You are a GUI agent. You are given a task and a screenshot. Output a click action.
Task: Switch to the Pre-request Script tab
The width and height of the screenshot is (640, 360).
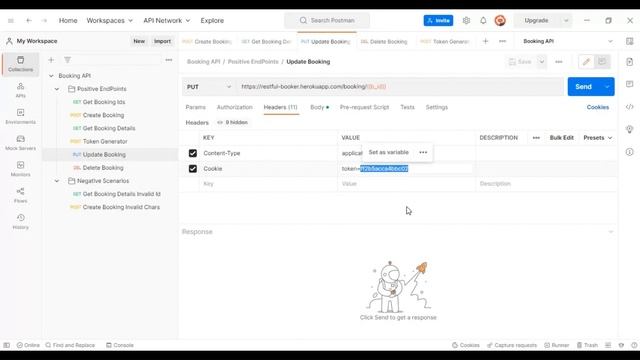point(364,107)
